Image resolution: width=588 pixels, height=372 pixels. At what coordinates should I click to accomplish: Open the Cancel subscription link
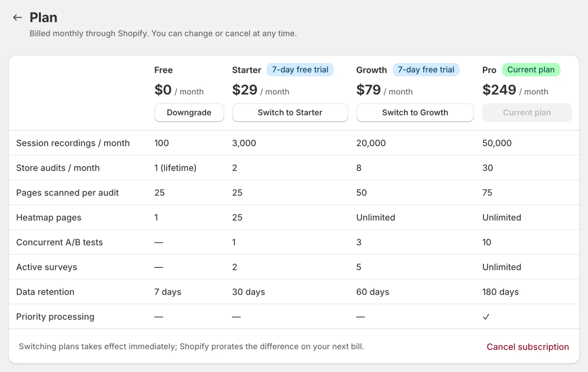528,347
